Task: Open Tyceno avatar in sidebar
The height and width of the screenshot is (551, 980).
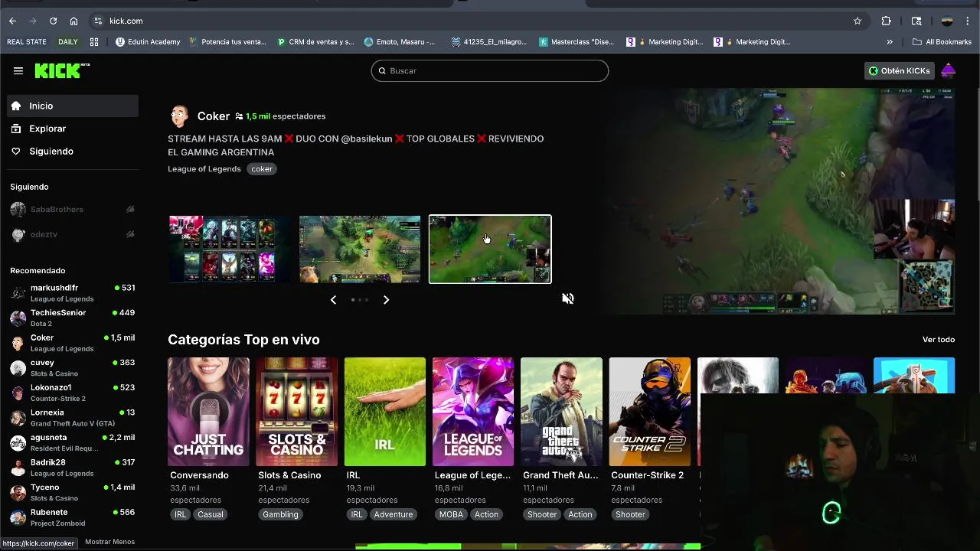Action: (x=18, y=492)
